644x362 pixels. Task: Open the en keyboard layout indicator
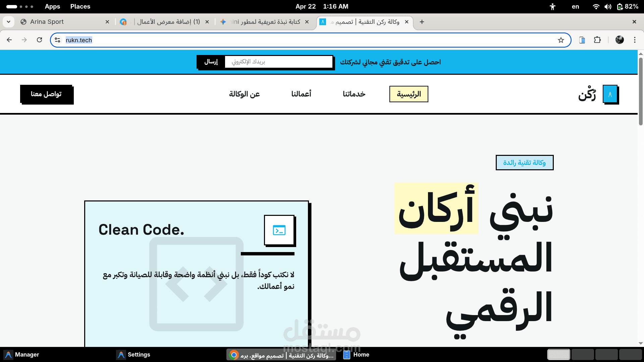tap(576, 6)
